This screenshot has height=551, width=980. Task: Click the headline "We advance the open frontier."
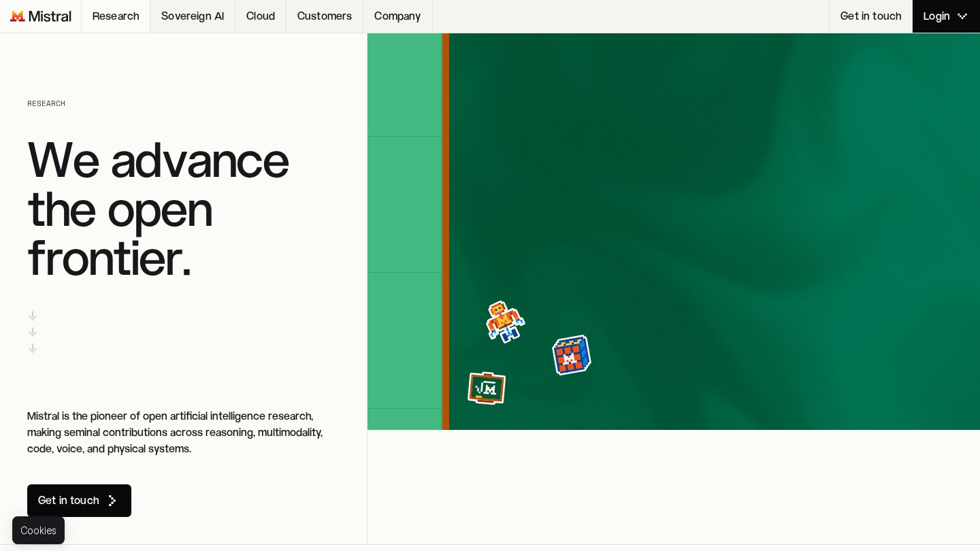pos(158,209)
